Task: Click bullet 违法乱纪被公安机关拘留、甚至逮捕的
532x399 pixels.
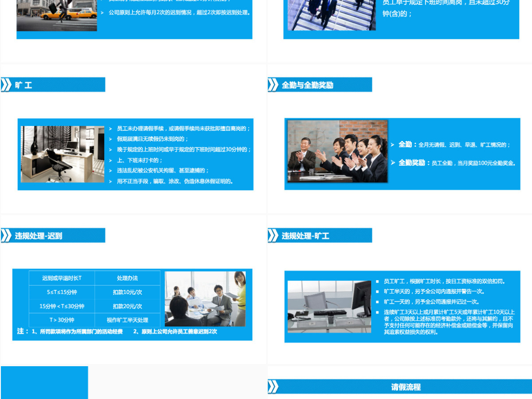Action: [x=163, y=171]
